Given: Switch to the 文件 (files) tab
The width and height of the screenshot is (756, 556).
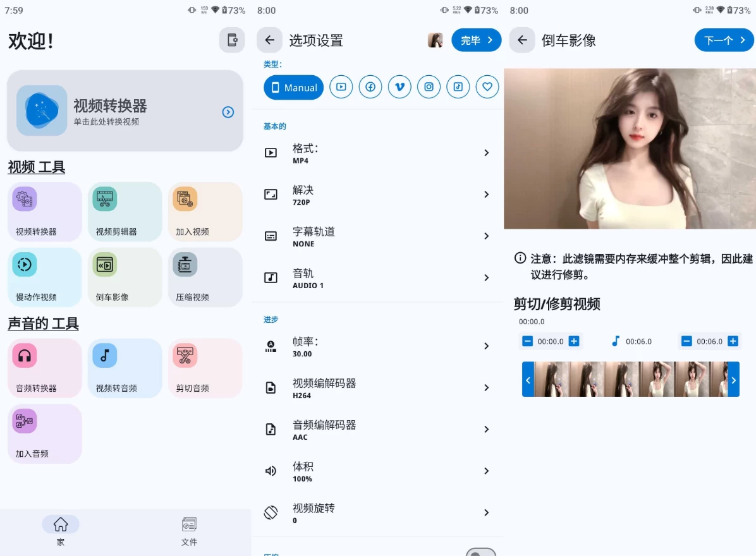Looking at the screenshot, I should (x=189, y=529).
